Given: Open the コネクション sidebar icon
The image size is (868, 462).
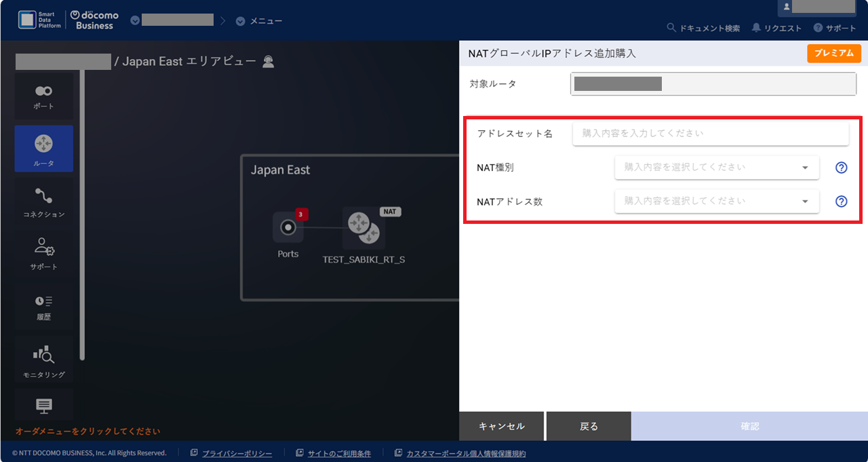Looking at the screenshot, I should click(x=43, y=201).
